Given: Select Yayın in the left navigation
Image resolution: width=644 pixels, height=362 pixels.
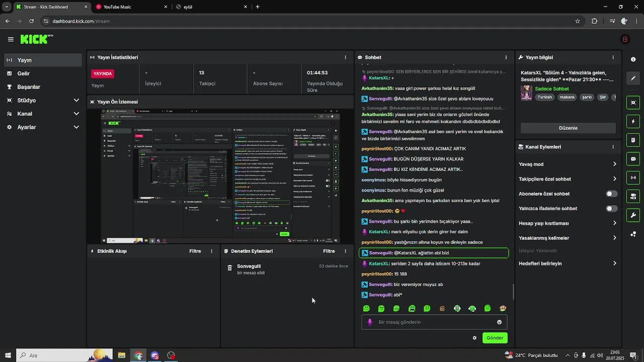Looking at the screenshot, I should tap(43, 60).
